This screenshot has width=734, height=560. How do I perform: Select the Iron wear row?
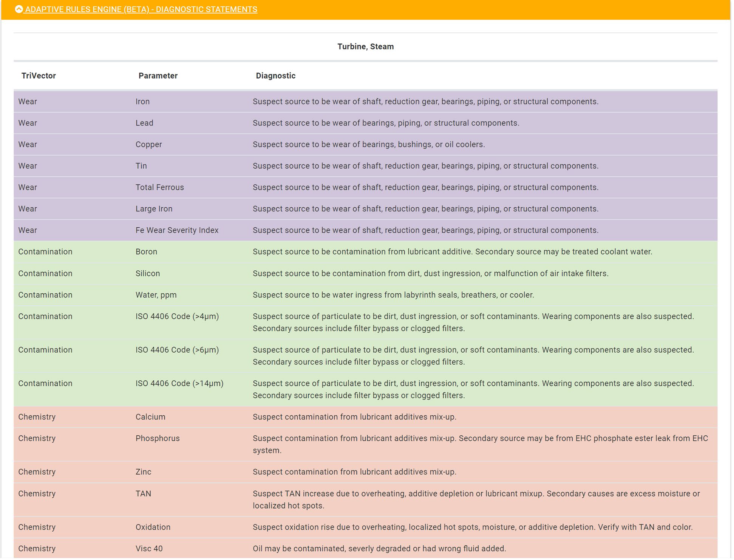point(142,101)
